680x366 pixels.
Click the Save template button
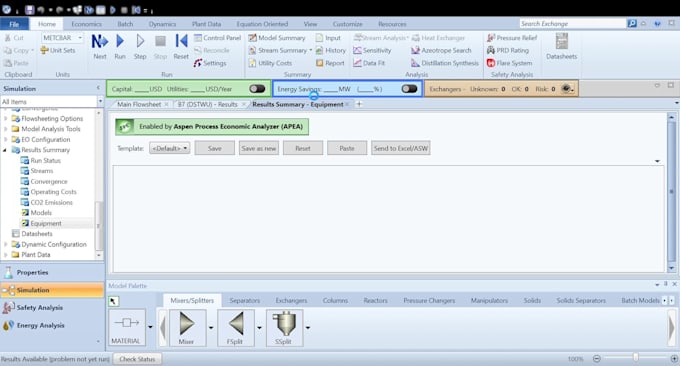(x=215, y=148)
